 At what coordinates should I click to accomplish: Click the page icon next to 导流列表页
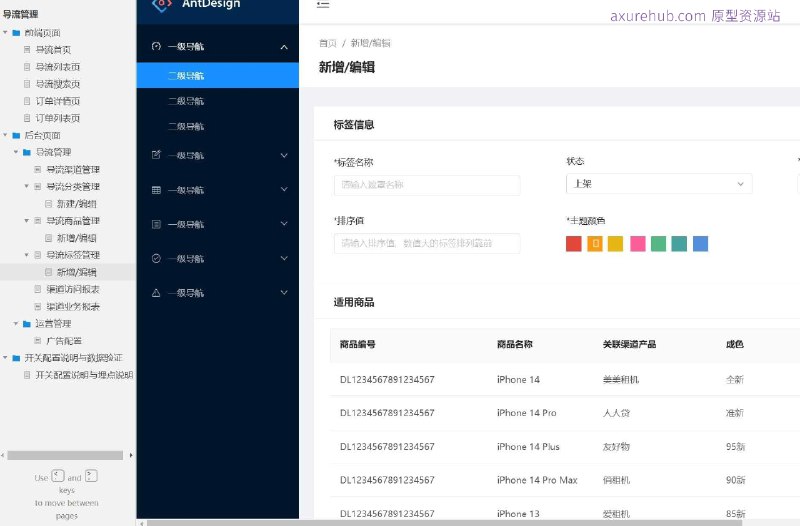point(27,67)
